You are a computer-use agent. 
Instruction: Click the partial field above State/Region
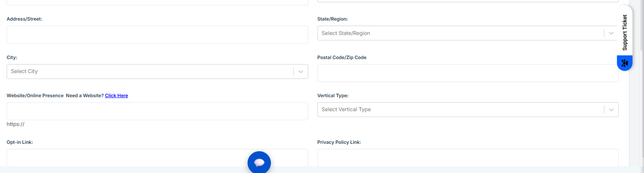click(x=468, y=1)
